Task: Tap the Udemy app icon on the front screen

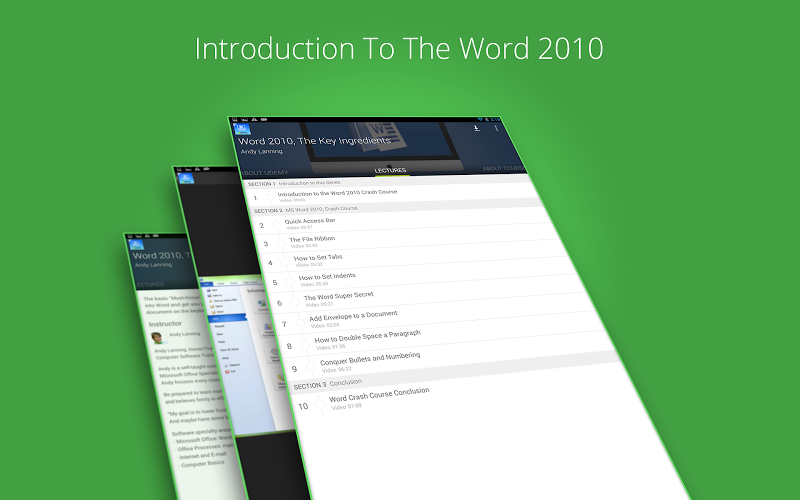Action: click(242, 129)
